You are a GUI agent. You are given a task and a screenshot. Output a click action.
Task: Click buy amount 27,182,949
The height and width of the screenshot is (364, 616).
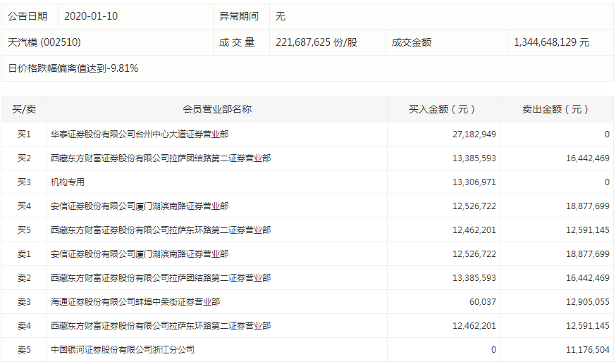tap(474, 134)
